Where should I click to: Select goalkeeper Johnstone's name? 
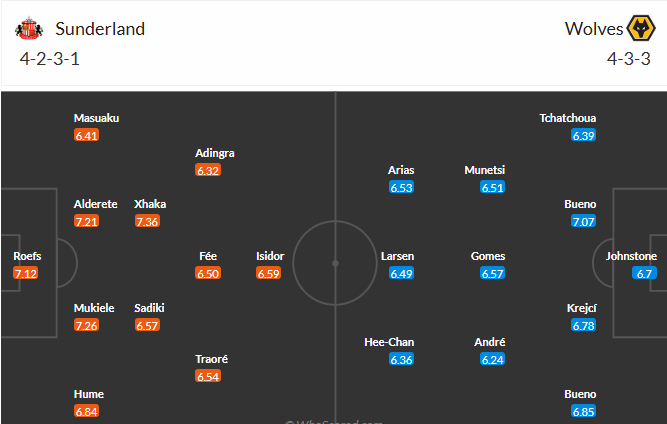point(632,256)
